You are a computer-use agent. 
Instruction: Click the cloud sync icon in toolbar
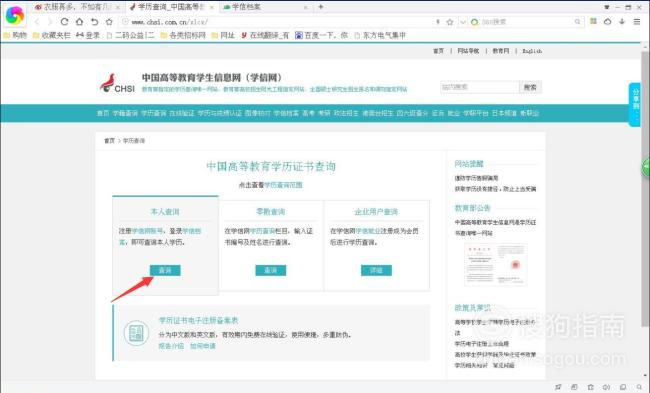click(607, 22)
